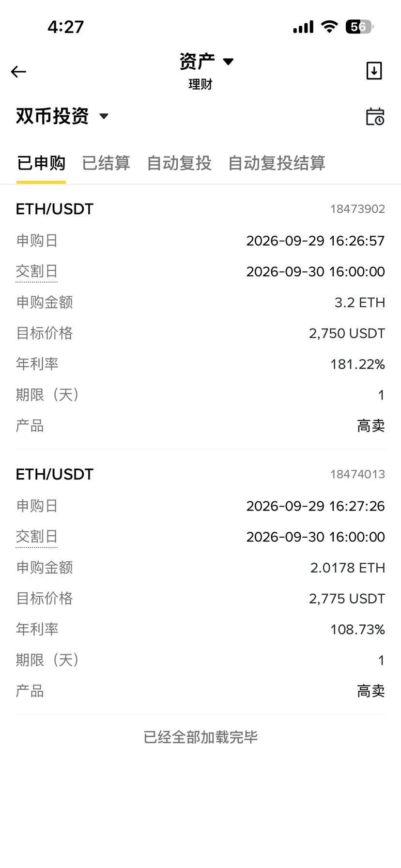Tap the first 交割日 underlined label
Image resolution: width=401 pixels, height=868 pixels.
tap(37, 271)
